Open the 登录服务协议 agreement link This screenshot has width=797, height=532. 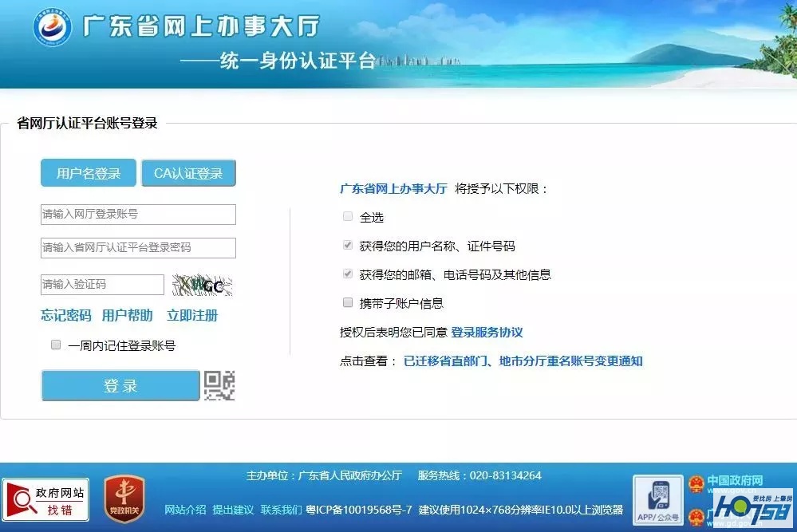(487, 333)
